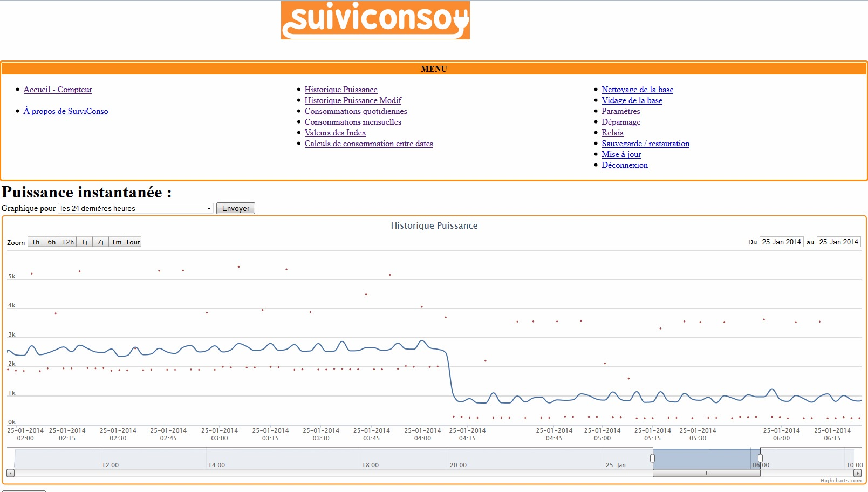Select the Tout zoom button
868x492 pixels.
pos(133,242)
